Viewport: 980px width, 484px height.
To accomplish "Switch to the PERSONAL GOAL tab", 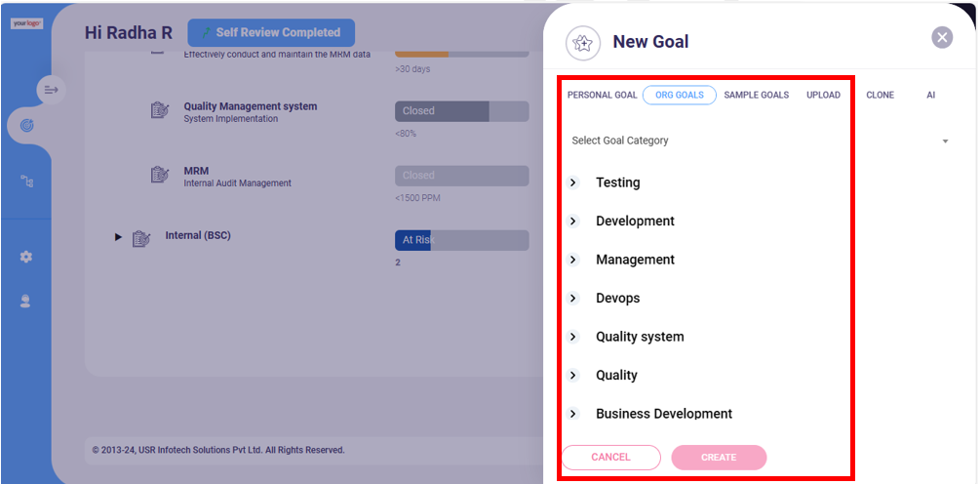I will point(602,95).
